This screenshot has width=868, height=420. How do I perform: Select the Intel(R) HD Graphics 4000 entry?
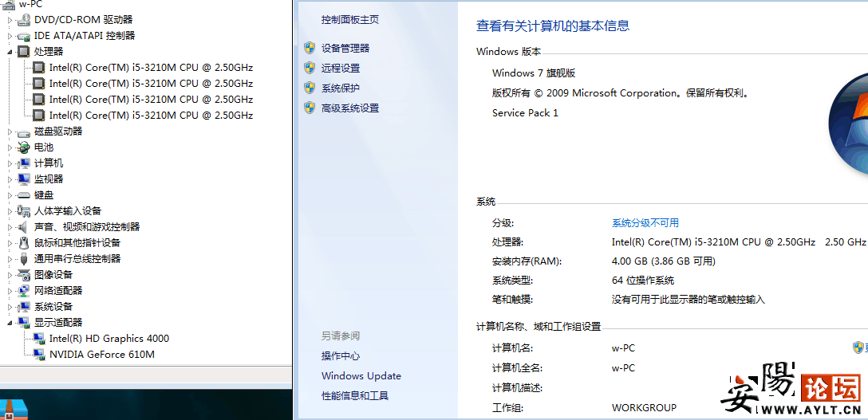(109, 338)
